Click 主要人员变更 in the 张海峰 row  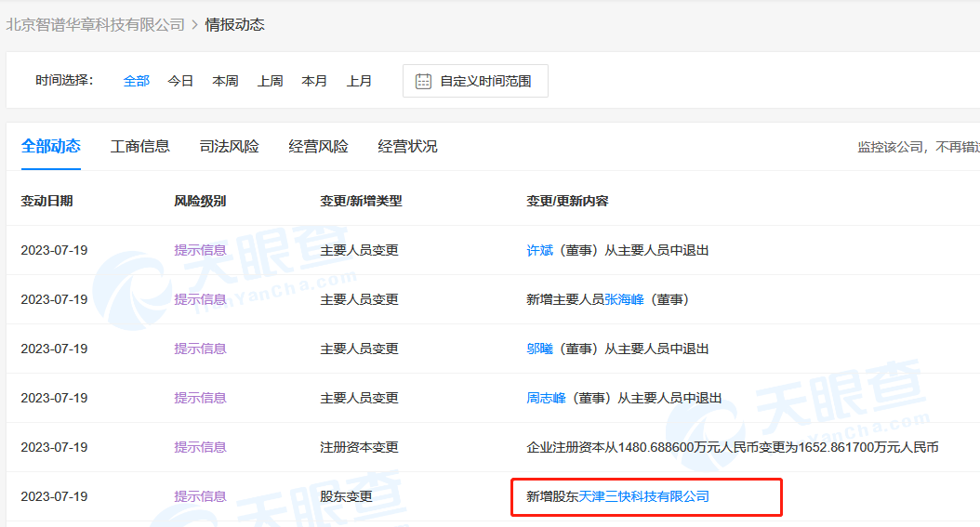[360, 299]
